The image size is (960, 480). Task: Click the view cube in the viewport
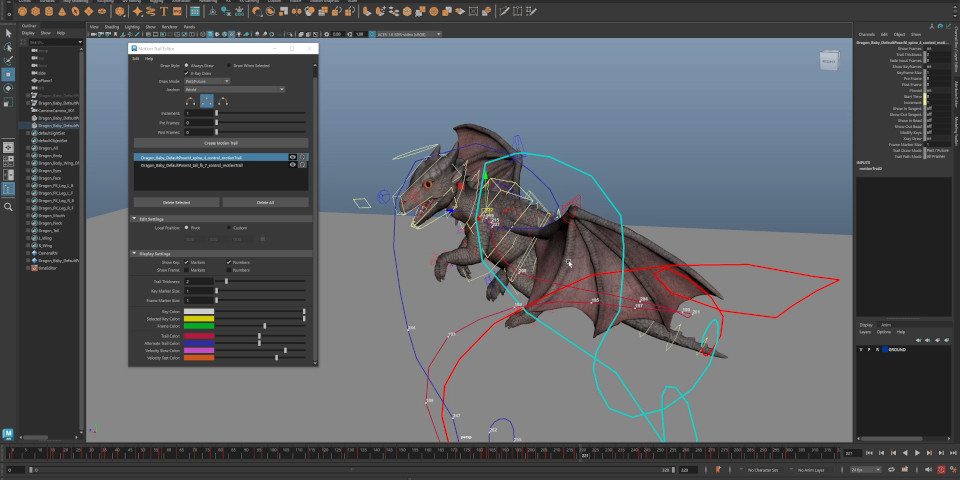[x=828, y=62]
